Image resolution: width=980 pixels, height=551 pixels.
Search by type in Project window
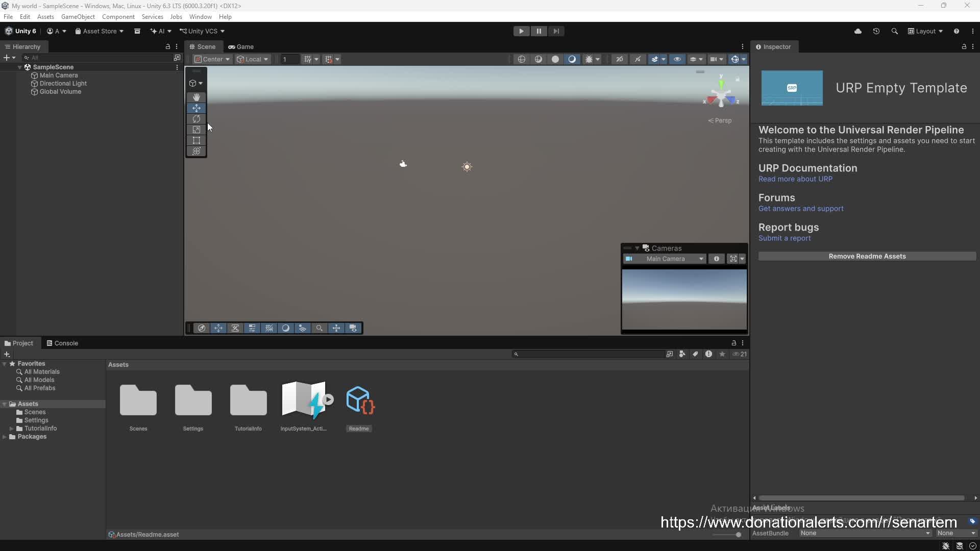click(682, 354)
